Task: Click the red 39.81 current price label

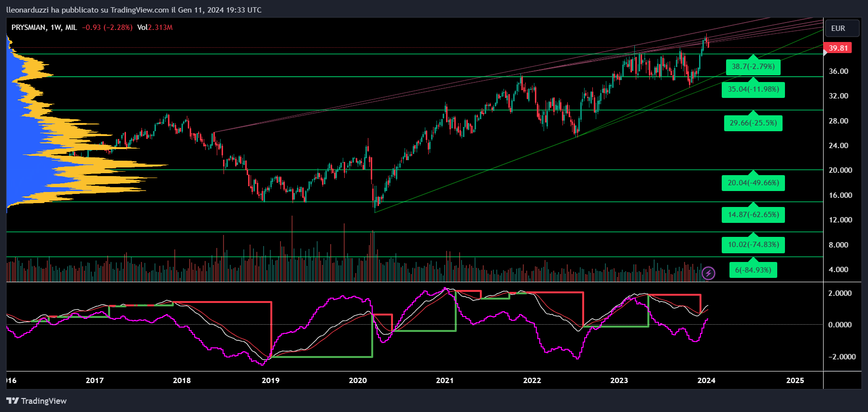Action: [x=839, y=48]
